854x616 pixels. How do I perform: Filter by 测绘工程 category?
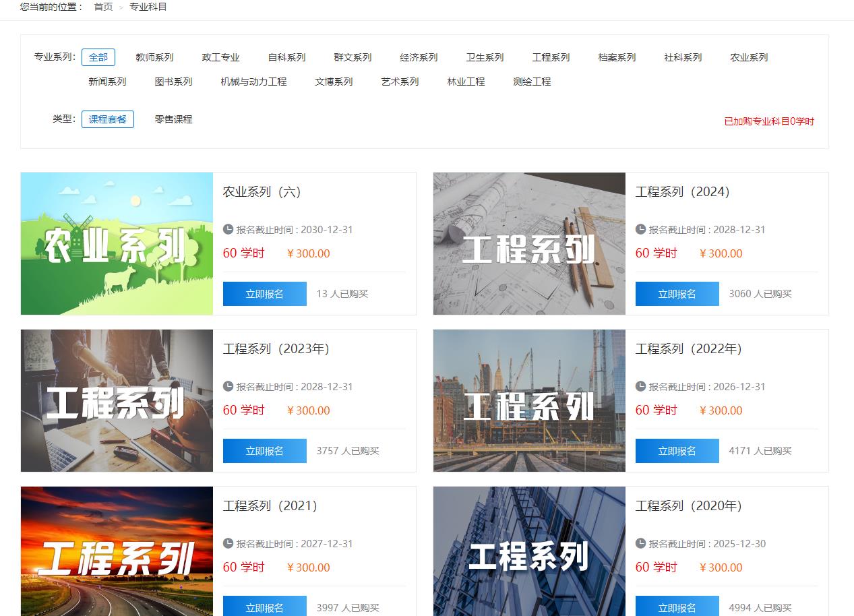pyautogui.click(x=532, y=82)
